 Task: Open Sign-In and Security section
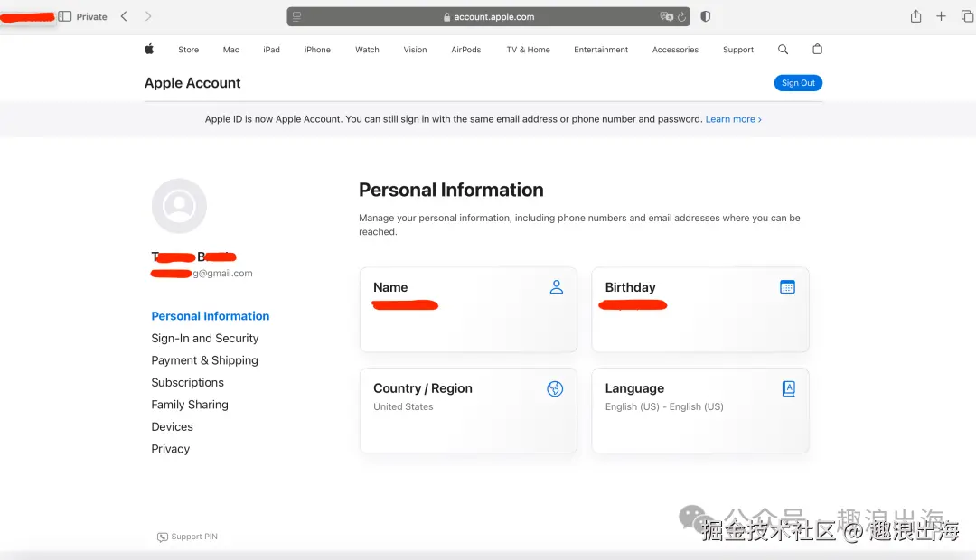click(x=205, y=338)
